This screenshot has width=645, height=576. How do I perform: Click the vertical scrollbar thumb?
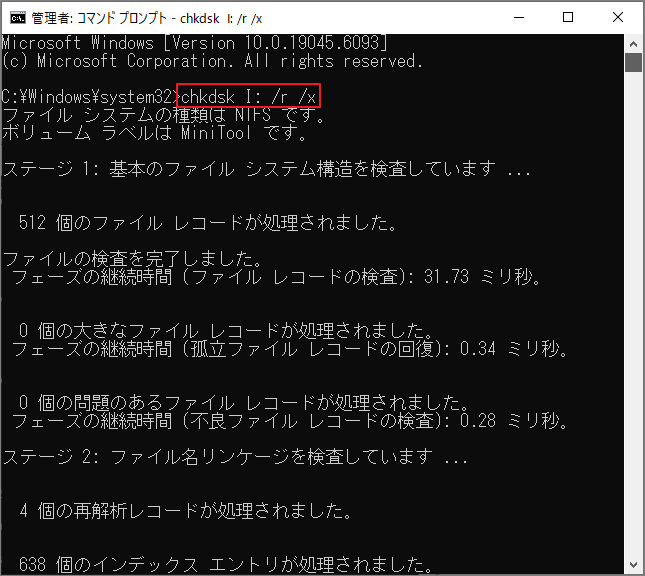click(x=633, y=63)
